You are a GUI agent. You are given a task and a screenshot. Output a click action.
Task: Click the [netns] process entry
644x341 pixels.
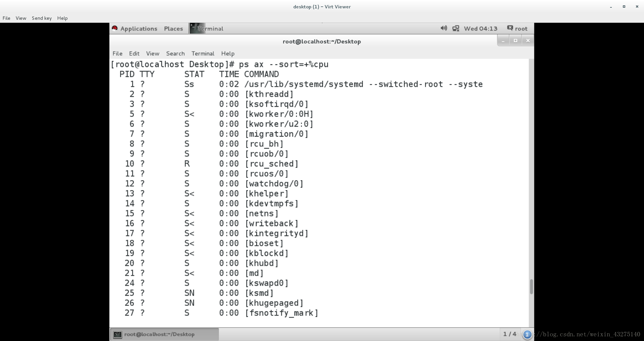click(x=262, y=213)
